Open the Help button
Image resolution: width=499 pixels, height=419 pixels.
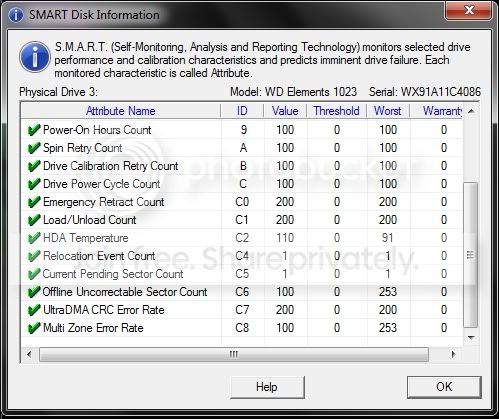tap(267, 387)
